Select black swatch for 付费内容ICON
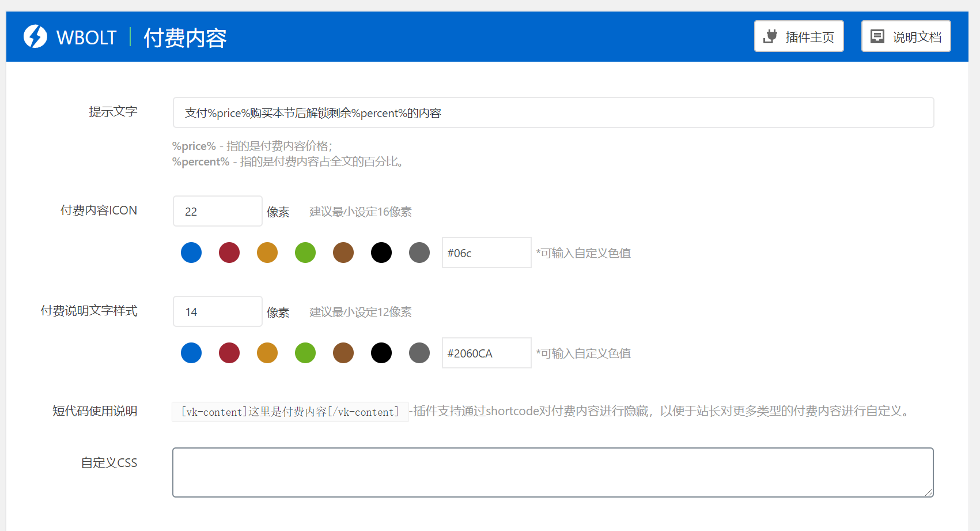The height and width of the screenshot is (531, 980). (x=381, y=253)
